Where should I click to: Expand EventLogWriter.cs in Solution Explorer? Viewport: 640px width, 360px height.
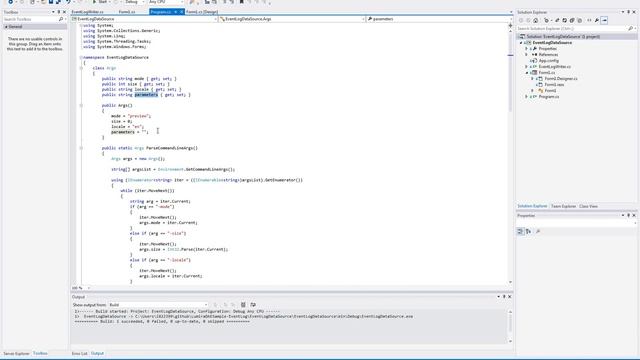527,67
